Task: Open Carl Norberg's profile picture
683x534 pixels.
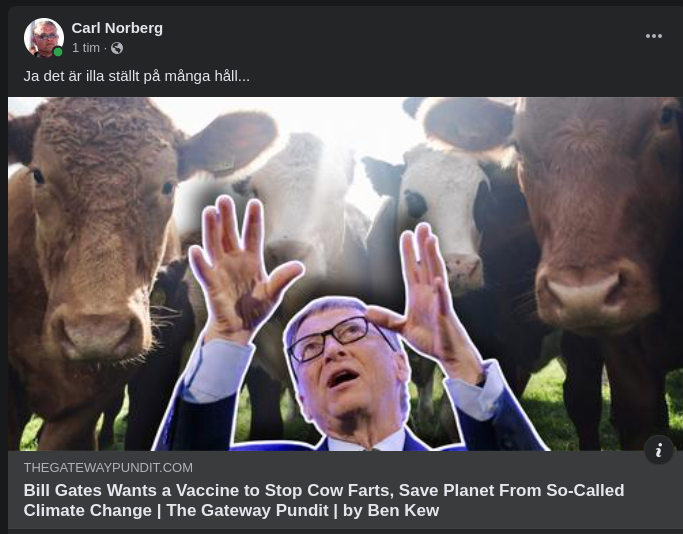Action: (x=44, y=38)
